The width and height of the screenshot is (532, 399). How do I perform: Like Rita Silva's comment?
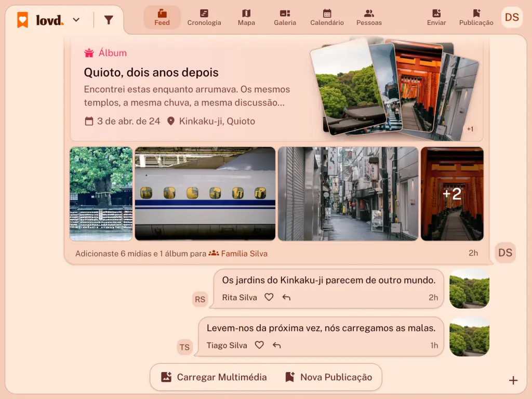click(x=269, y=297)
